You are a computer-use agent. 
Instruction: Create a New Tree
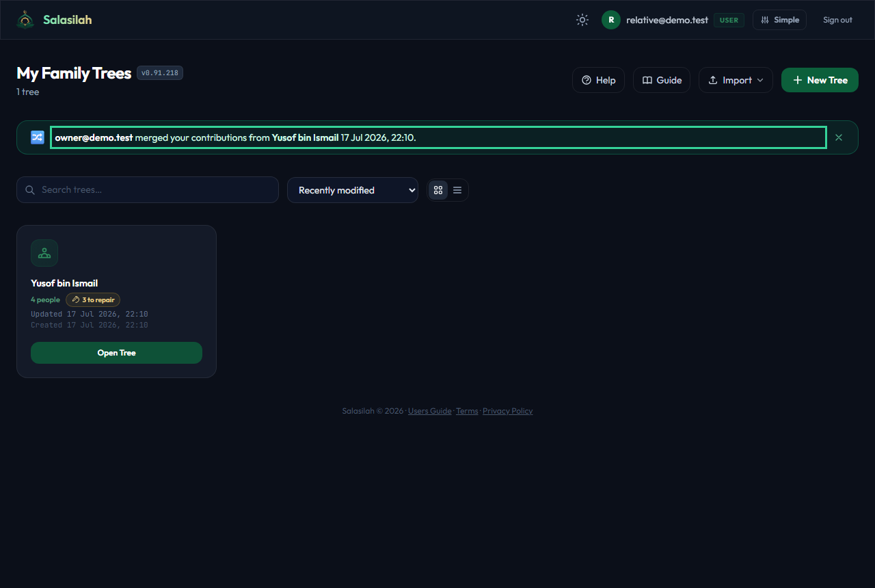tap(820, 80)
